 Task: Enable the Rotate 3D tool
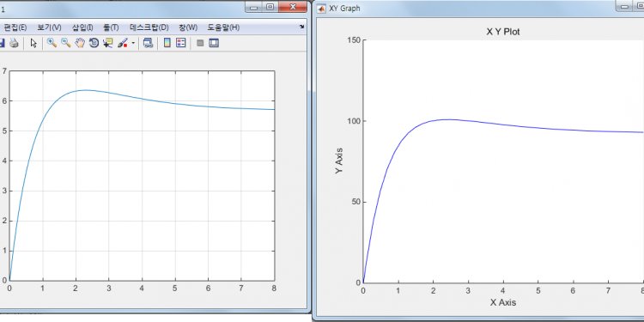(94, 43)
